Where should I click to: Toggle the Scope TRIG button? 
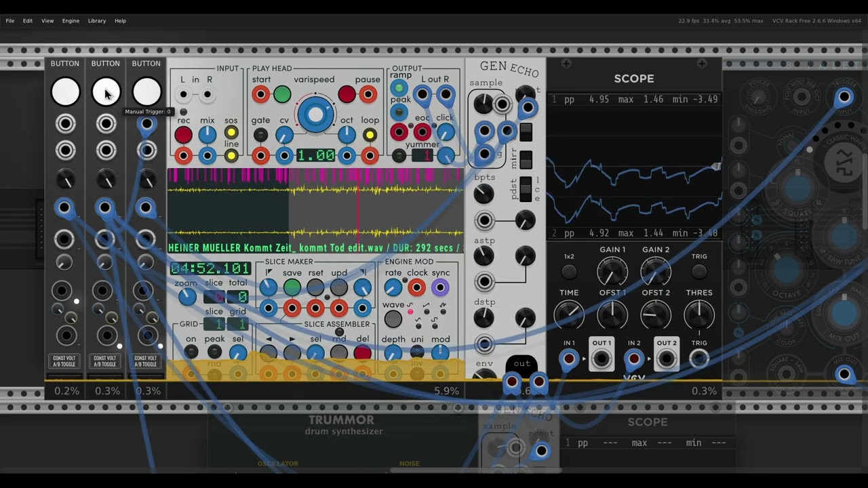pyautogui.click(x=699, y=272)
